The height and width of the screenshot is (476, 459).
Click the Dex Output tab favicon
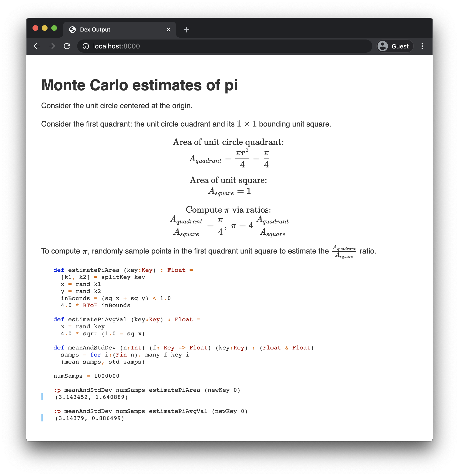pyautogui.click(x=72, y=29)
